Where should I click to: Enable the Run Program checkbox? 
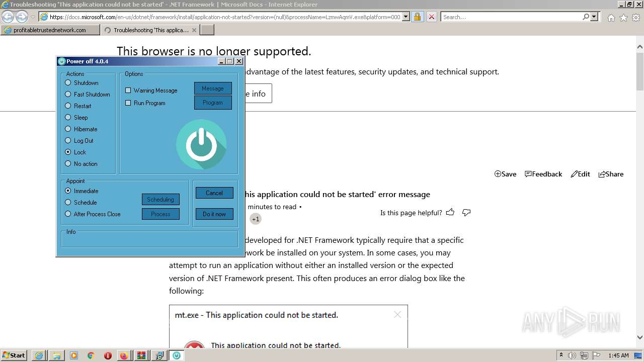(128, 103)
